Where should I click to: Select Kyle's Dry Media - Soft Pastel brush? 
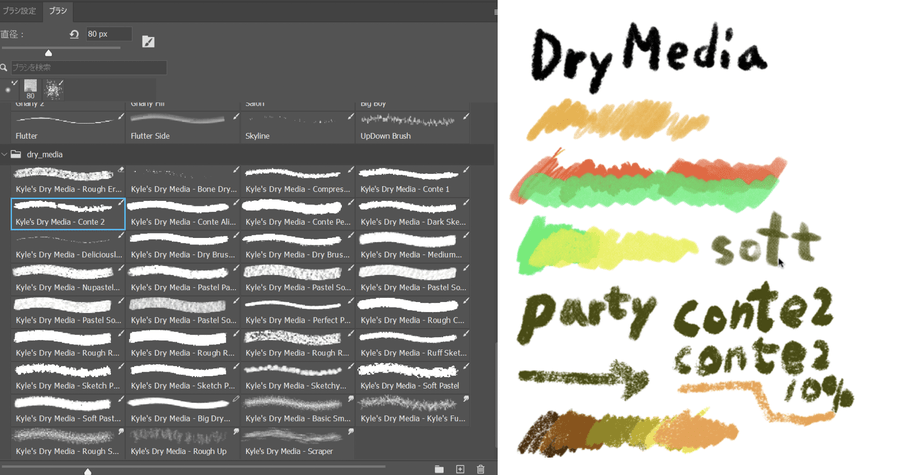tap(413, 377)
